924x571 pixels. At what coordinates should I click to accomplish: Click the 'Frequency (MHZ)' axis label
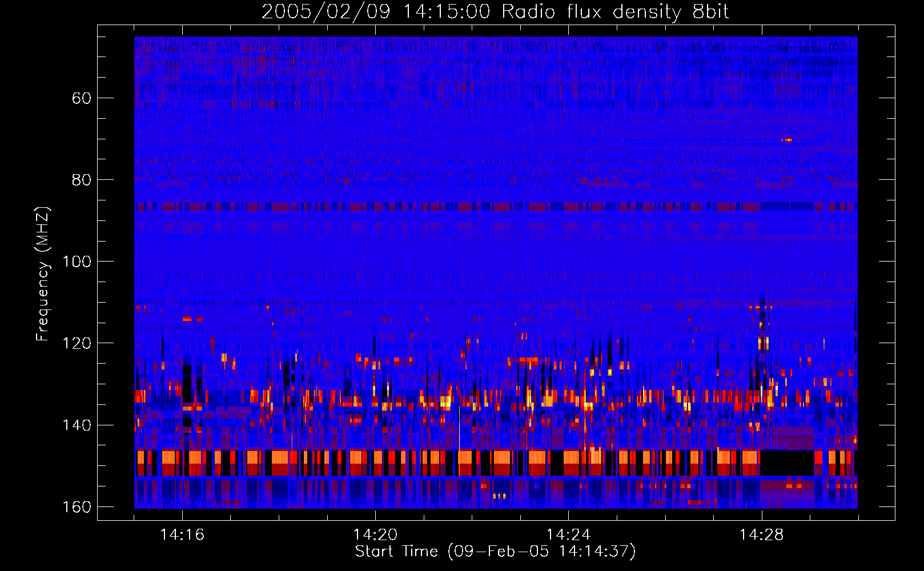(43, 274)
